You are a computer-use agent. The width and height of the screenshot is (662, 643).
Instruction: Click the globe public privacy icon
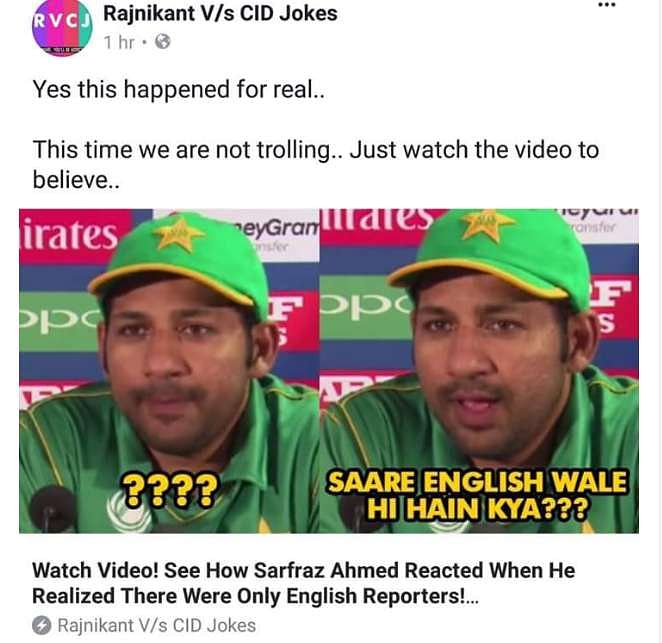click(163, 42)
